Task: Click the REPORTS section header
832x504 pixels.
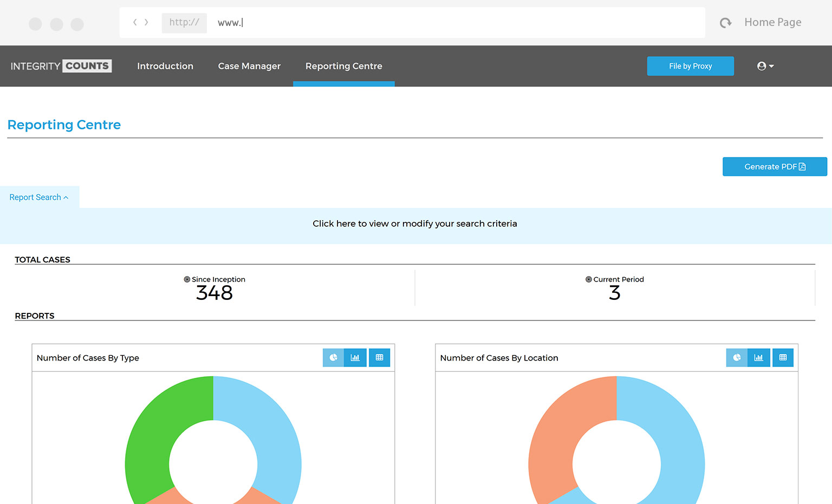Action: tap(35, 316)
